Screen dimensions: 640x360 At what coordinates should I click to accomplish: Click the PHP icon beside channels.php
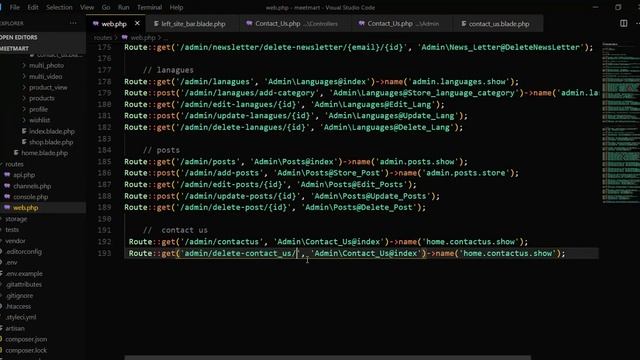click(7, 186)
